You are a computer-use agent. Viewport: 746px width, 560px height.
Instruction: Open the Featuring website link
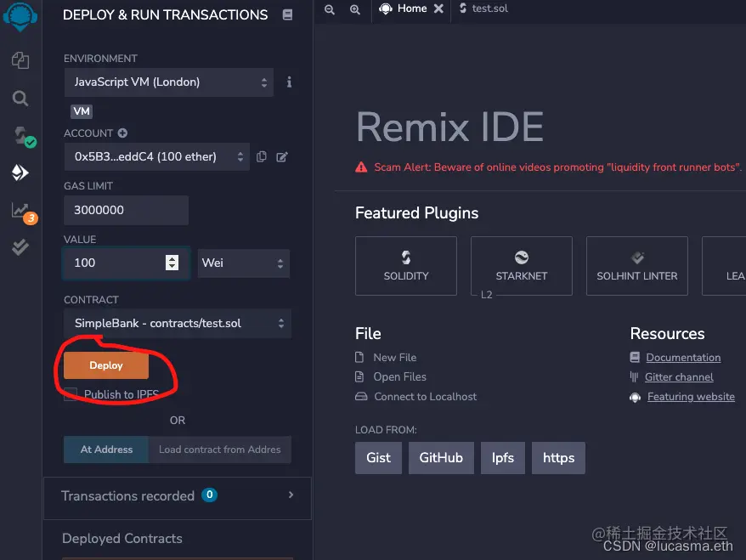click(x=691, y=396)
